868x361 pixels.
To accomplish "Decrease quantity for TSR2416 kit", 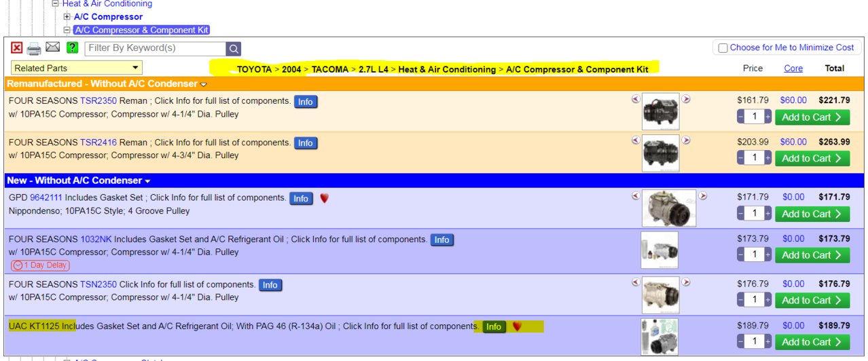I will coord(740,158).
